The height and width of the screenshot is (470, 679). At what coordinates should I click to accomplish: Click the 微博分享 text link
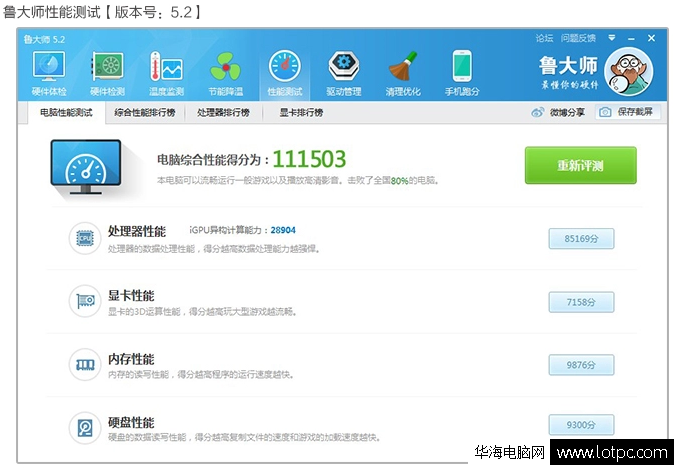coord(567,113)
